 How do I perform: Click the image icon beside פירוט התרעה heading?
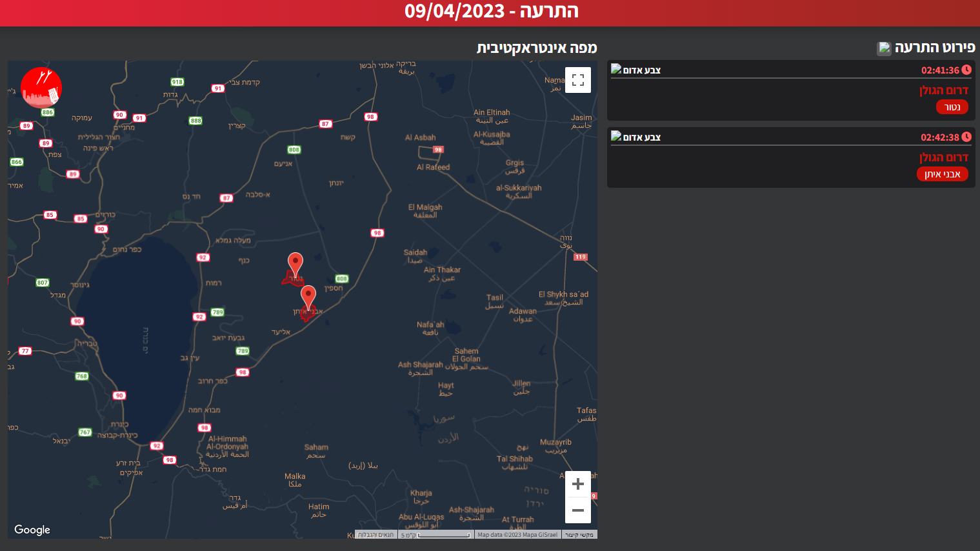pos(884,48)
